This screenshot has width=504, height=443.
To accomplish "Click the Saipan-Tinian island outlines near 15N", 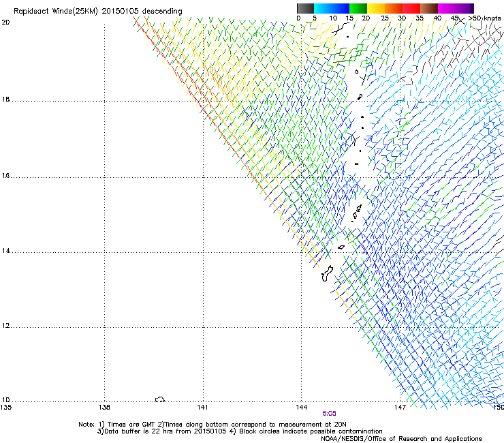I will pos(357,213).
